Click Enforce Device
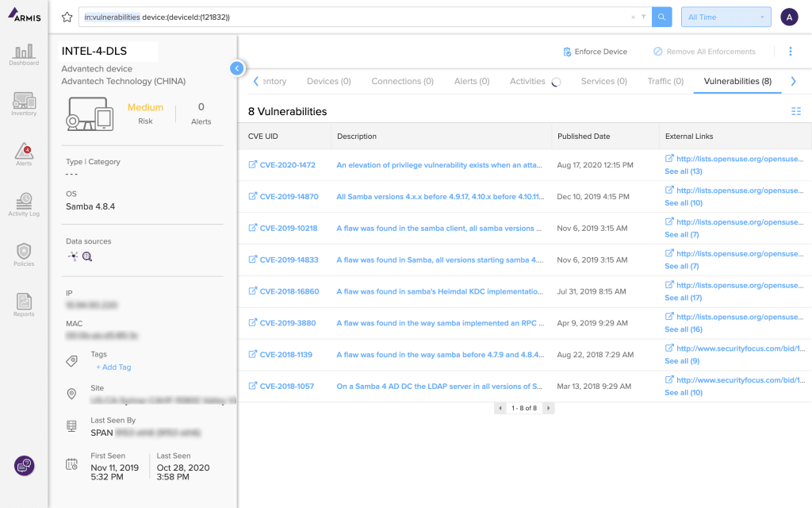 tap(595, 52)
